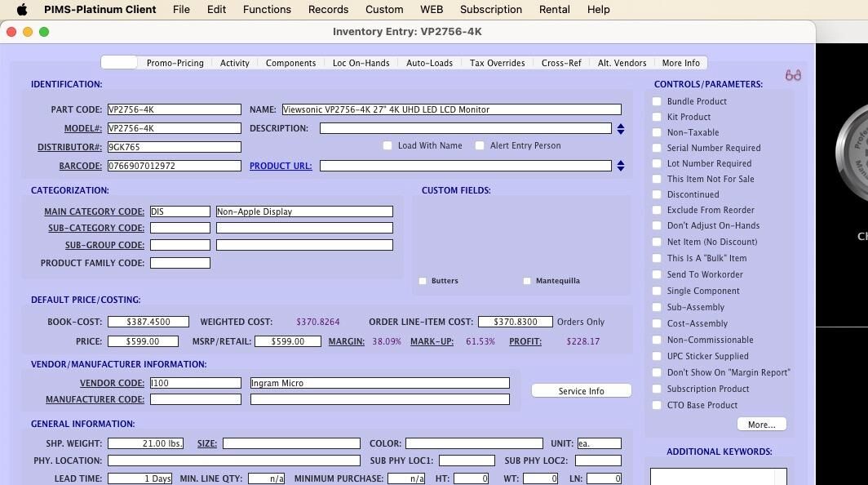Check This Item Not For Sale
Image resolution: width=868 pixels, height=485 pixels.
click(657, 179)
